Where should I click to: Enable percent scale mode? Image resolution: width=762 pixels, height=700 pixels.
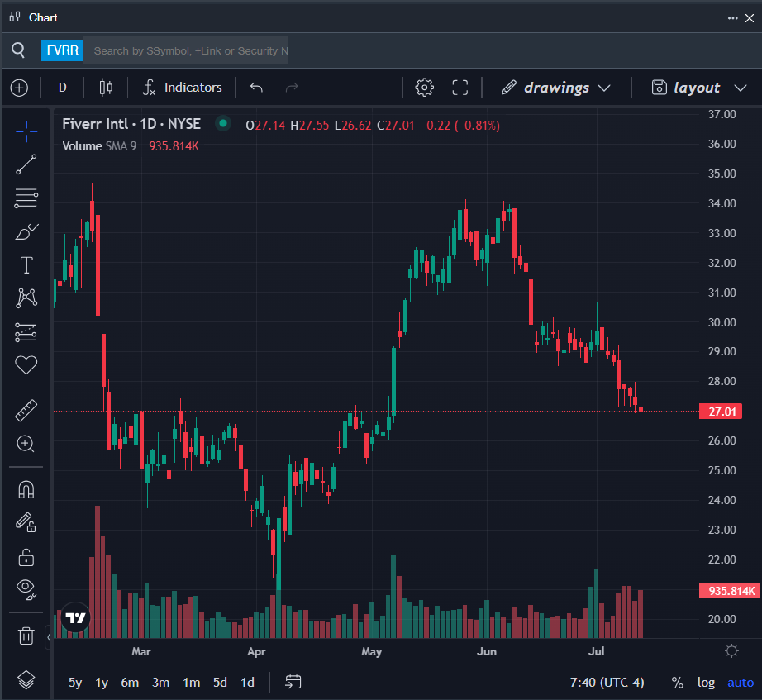coord(678,683)
